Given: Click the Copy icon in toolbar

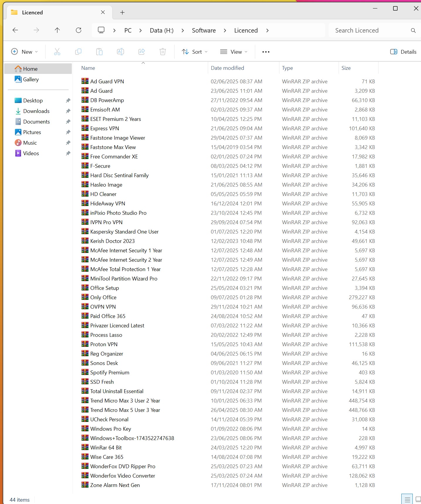Looking at the screenshot, I should click(78, 52).
